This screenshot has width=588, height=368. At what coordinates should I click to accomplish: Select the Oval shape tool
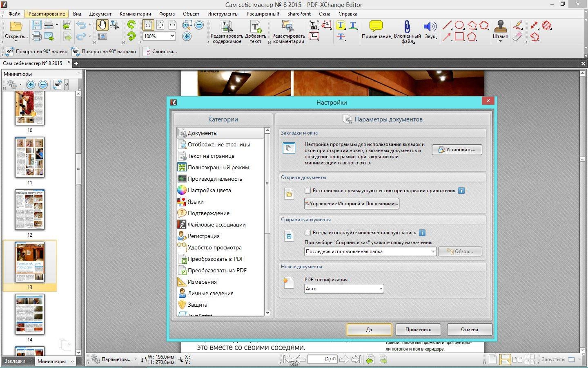pos(459,25)
